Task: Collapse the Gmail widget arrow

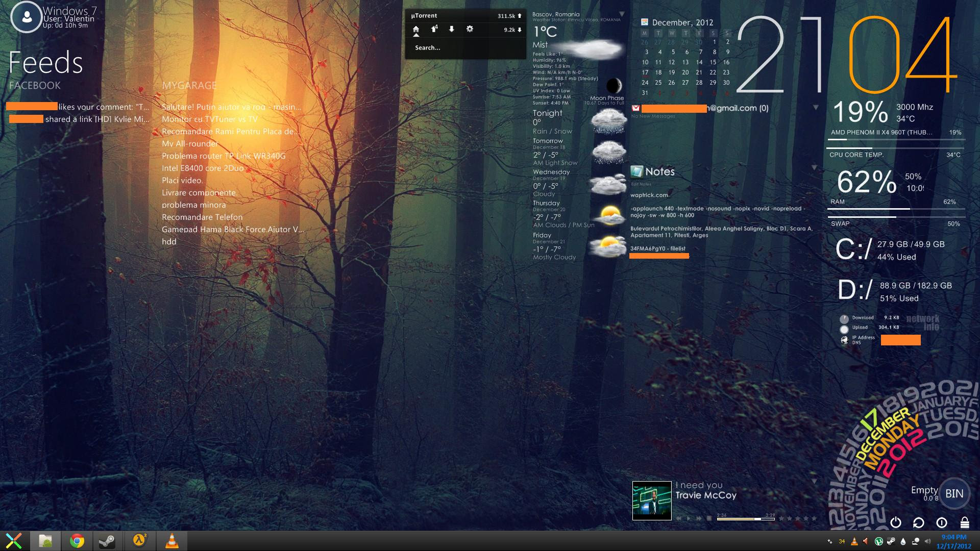Action: click(x=816, y=108)
